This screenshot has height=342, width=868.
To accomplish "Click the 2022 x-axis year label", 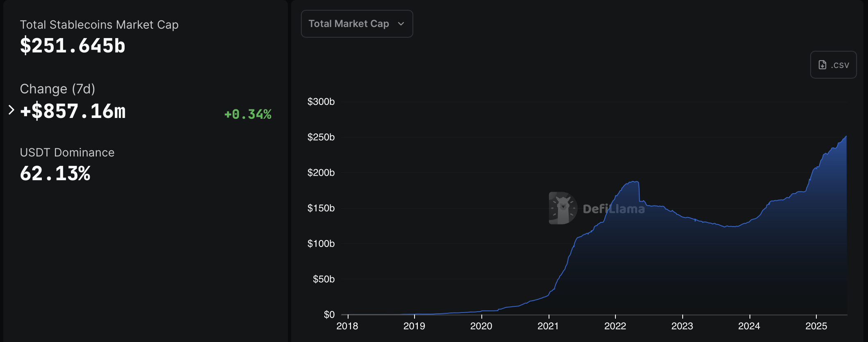I will tap(615, 326).
